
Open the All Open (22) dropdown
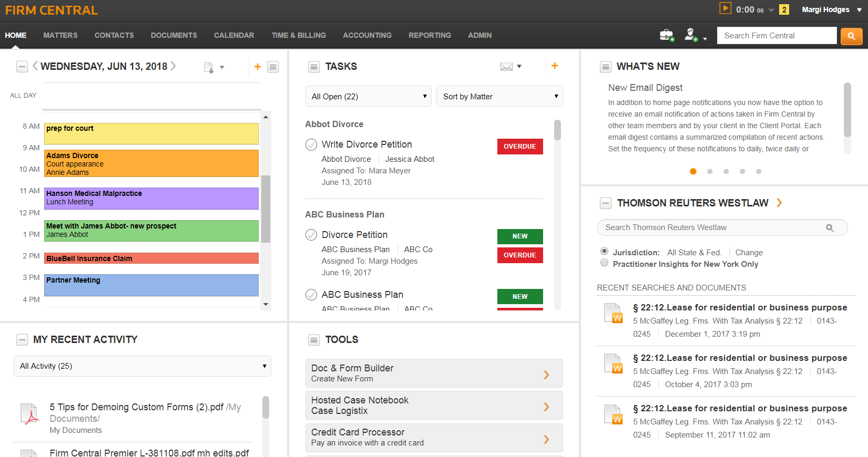point(368,97)
